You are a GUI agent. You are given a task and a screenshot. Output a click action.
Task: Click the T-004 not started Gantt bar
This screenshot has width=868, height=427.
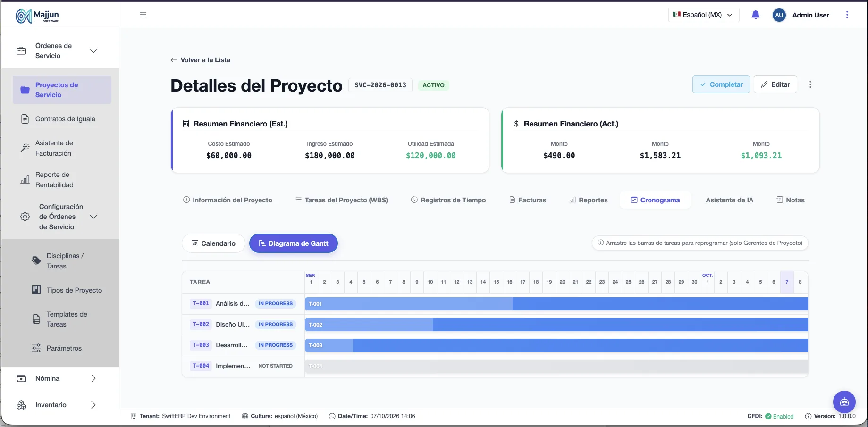(556, 366)
